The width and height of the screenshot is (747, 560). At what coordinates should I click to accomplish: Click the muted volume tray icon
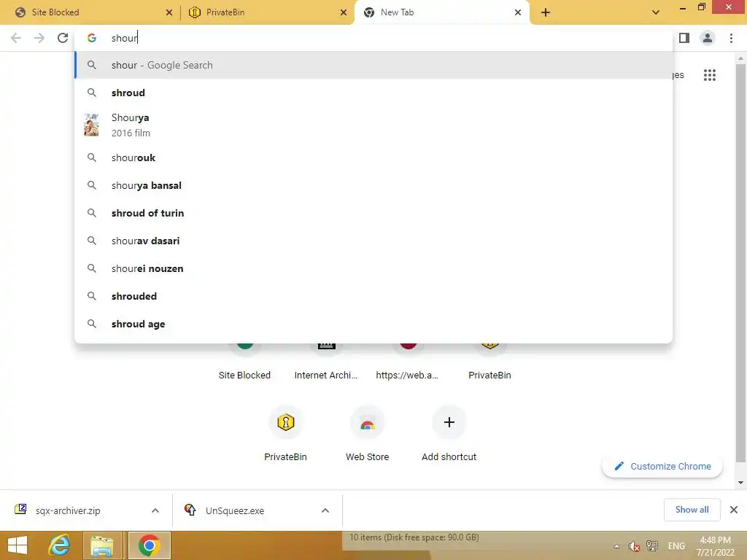634,546
